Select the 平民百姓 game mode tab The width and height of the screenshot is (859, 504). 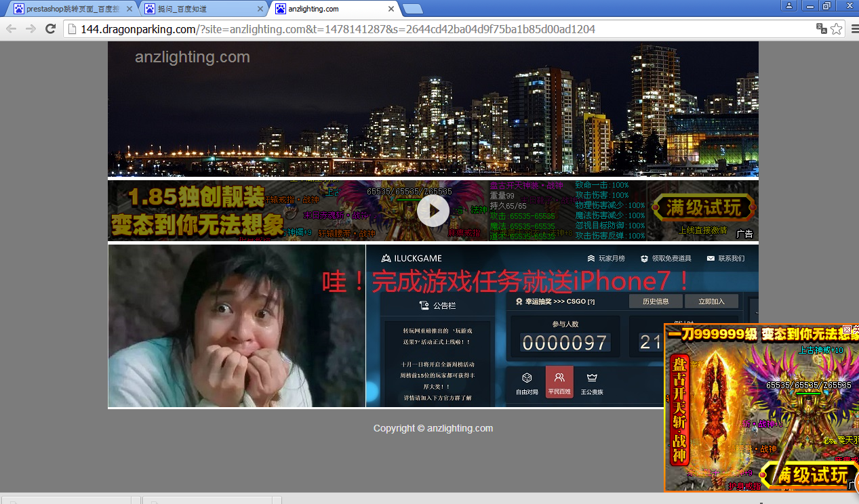(x=559, y=381)
